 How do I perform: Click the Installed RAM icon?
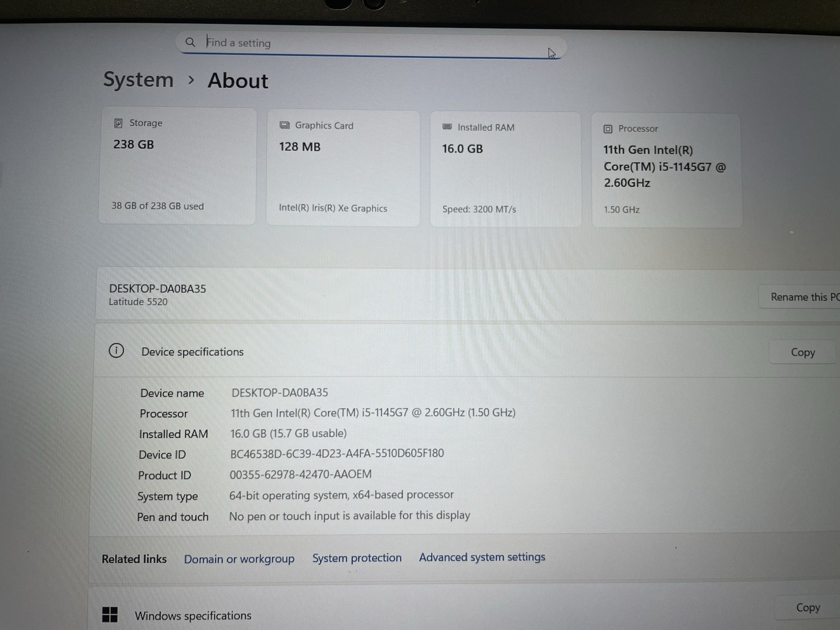point(447,127)
